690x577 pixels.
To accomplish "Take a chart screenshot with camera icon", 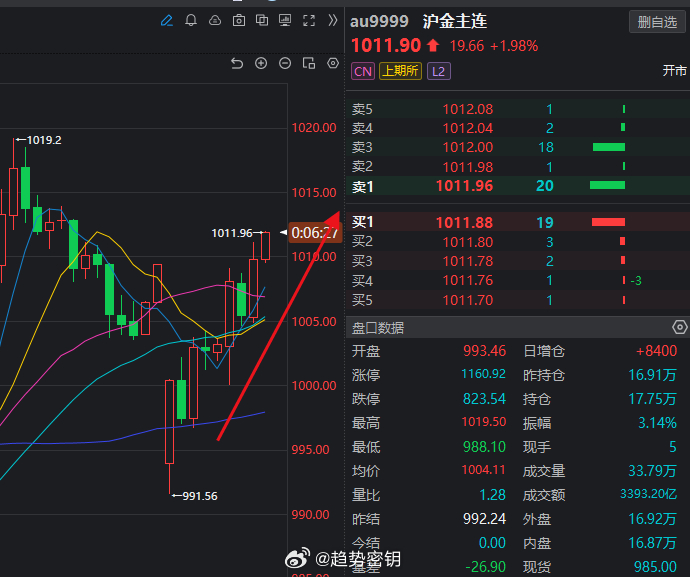I will click(x=239, y=20).
